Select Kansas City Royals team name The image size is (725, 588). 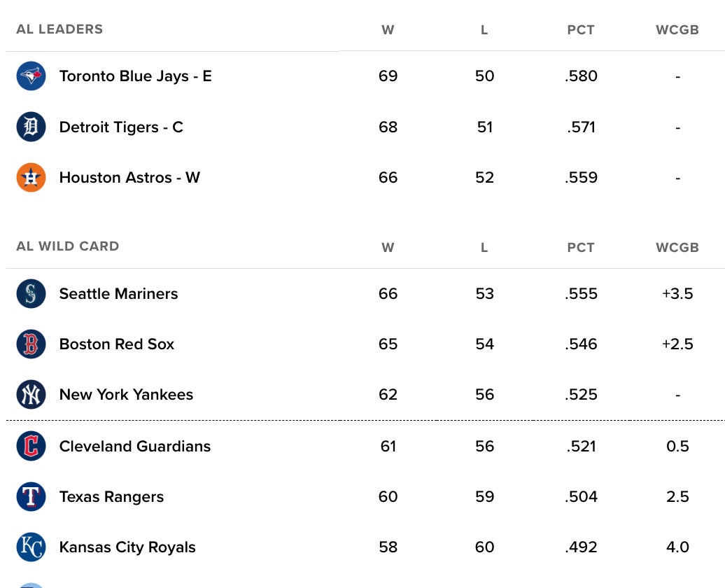coord(127,547)
